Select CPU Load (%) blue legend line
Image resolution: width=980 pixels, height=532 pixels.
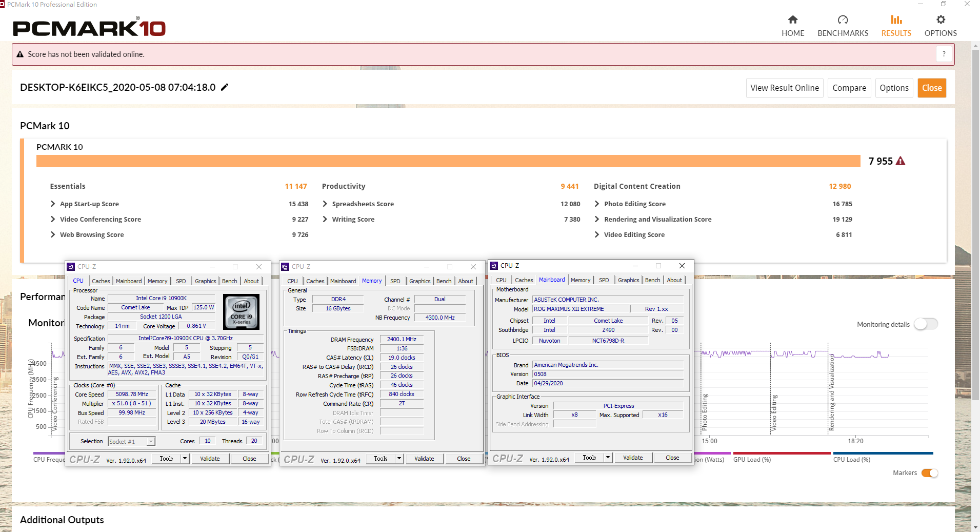coord(883,454)
